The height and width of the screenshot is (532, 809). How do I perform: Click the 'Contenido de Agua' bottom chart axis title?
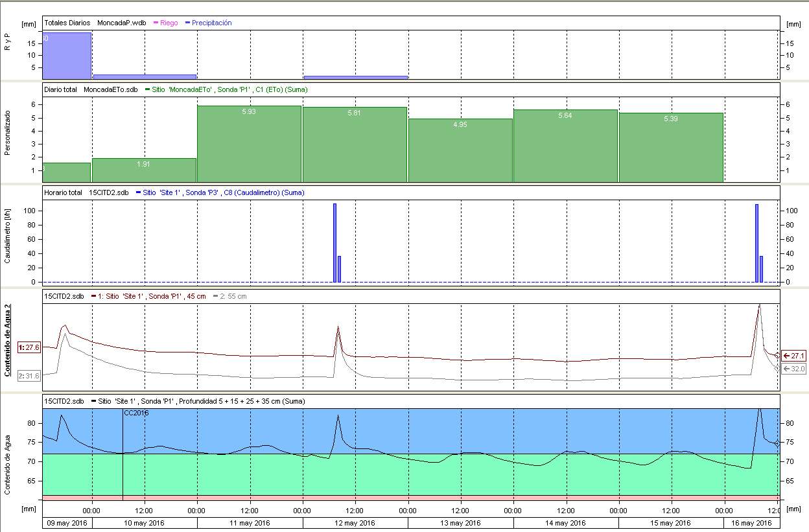point(9,466)
